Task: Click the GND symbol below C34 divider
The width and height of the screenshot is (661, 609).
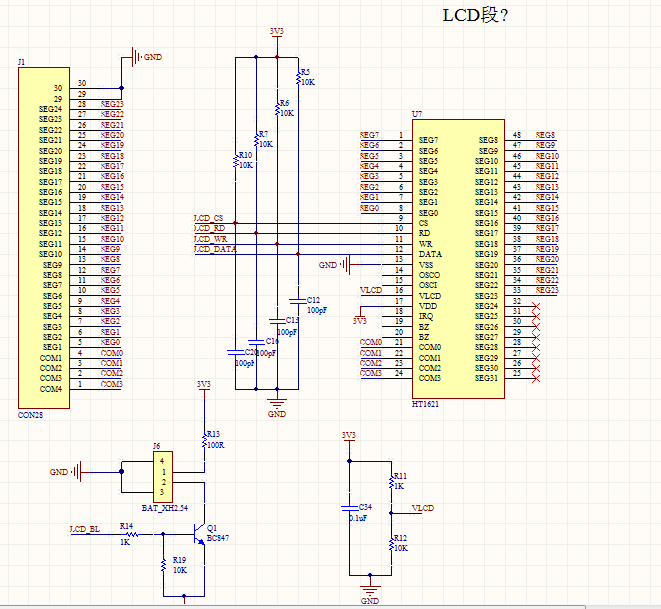Action: (x=370, y=590)
